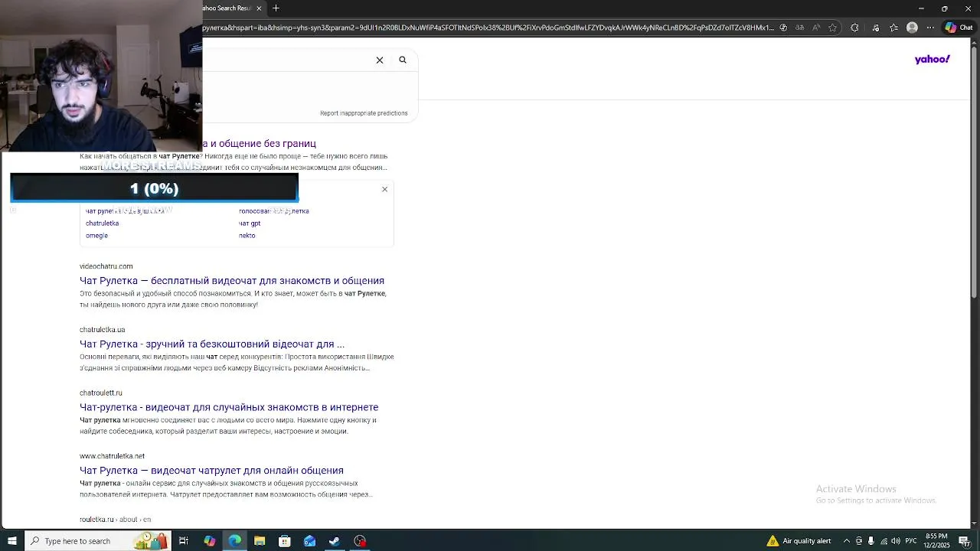Click the rouletka.ru about link text
Viewport: 980px width, 551px height.
coord(116,520)
